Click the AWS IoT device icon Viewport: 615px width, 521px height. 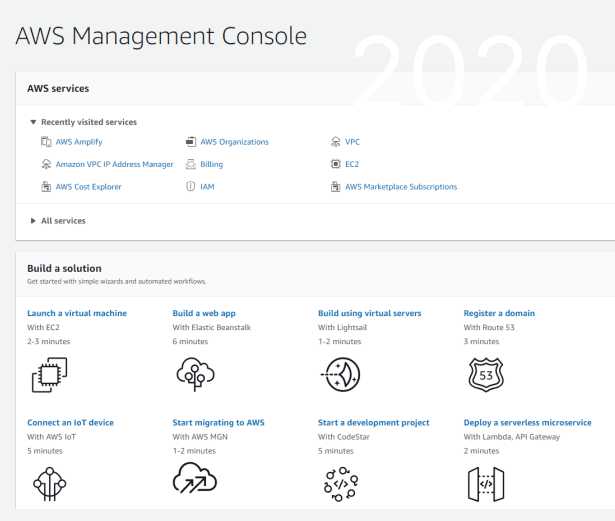tap(49, 484)
